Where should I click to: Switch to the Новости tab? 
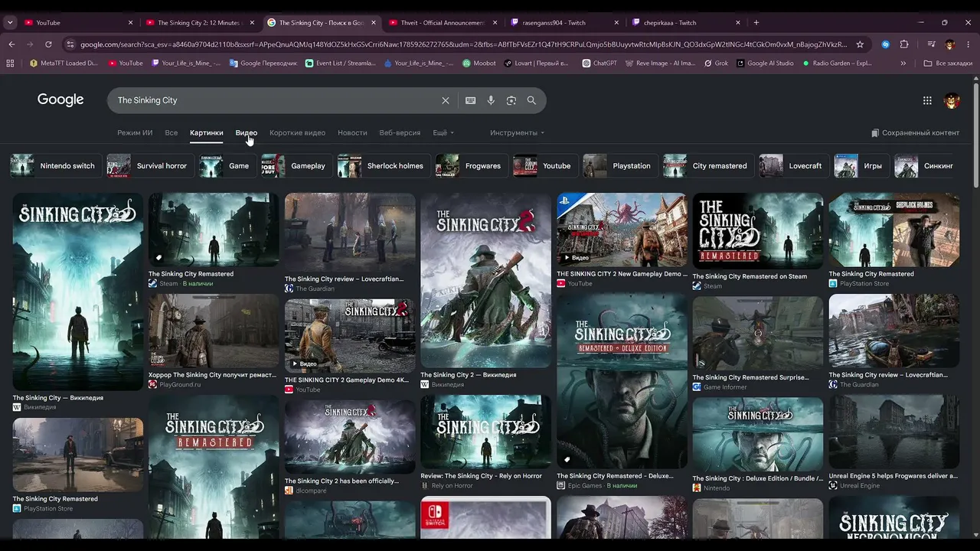352,132
